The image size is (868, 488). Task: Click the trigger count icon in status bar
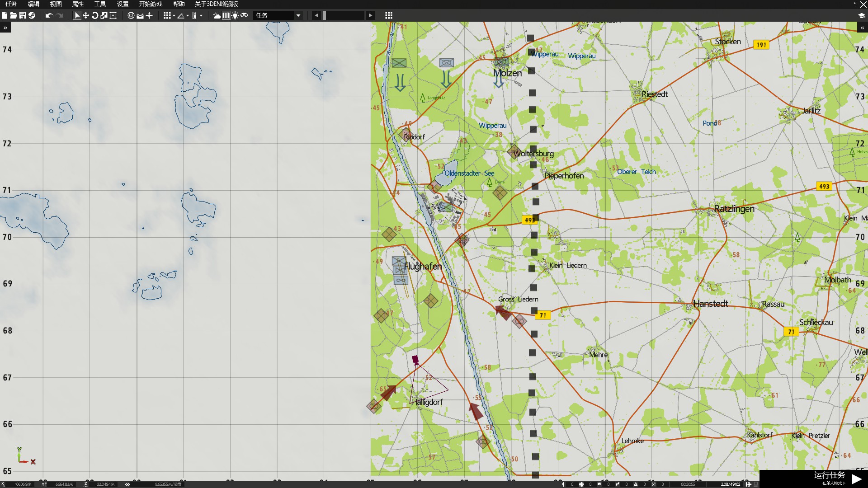pyautogui.click(x=617, y=484)
